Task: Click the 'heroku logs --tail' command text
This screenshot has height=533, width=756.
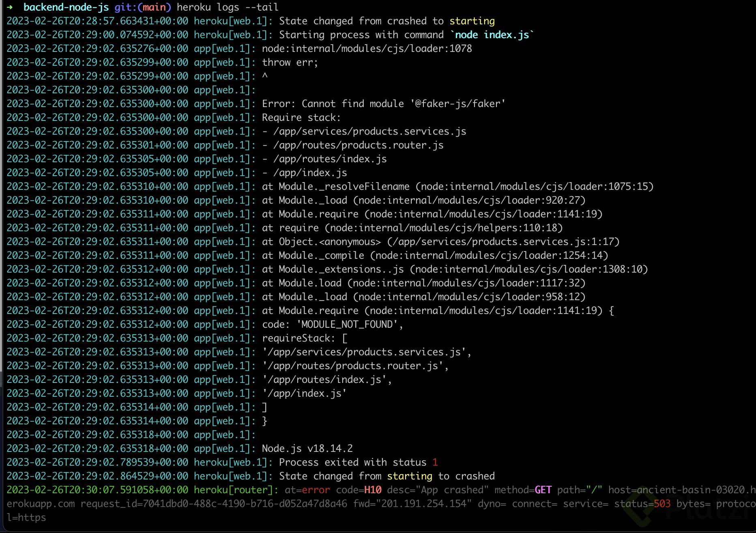Action: coord(228,7)
